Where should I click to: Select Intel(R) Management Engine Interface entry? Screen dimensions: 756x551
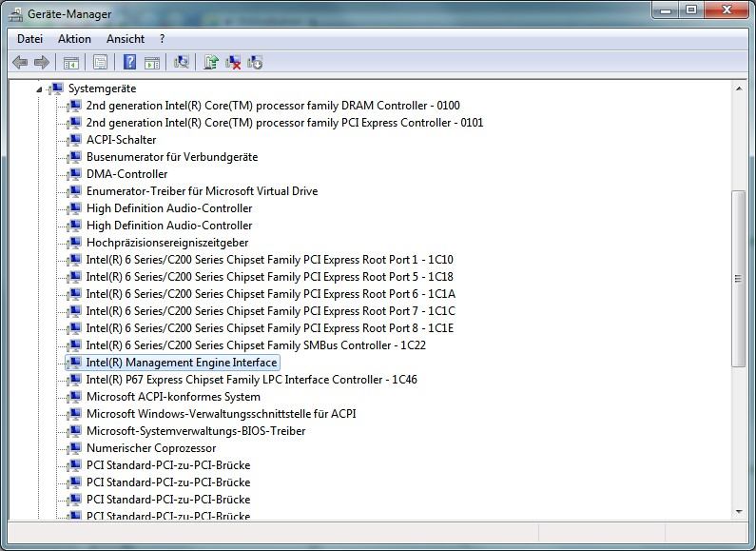pos(182,363)
